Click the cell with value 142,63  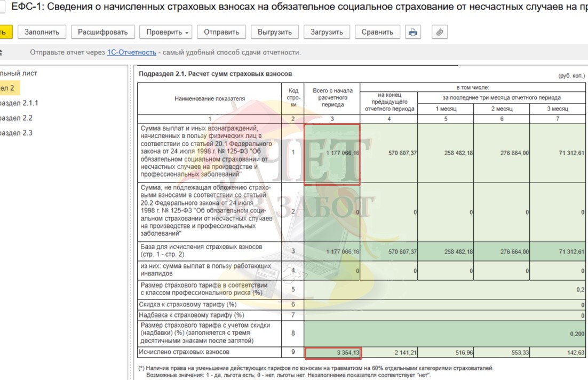558,353
